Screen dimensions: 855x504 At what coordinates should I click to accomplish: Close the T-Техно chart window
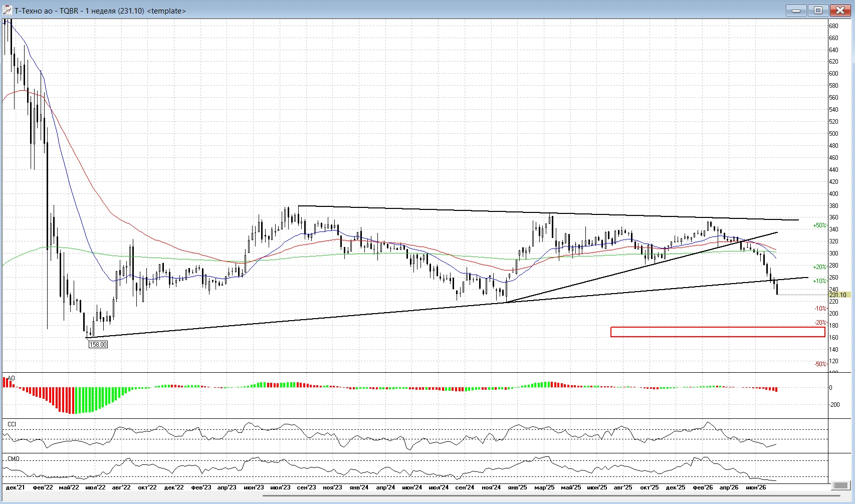click(x=840, y=11)
